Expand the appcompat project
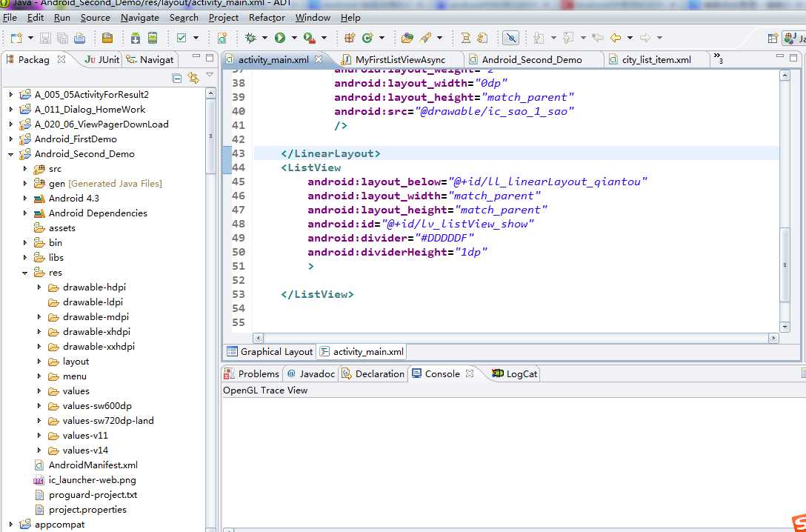 [x=11, y=525]
